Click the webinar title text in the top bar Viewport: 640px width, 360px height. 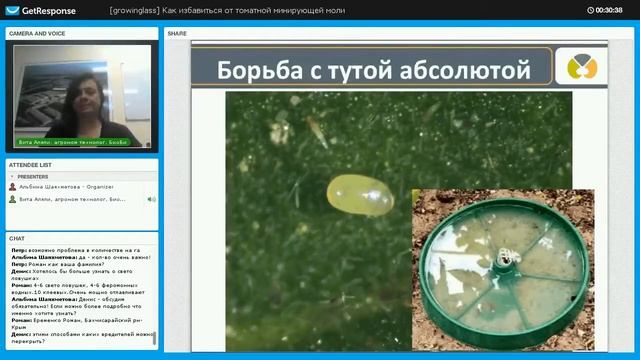pyautogui.click(x=227, y=11)
